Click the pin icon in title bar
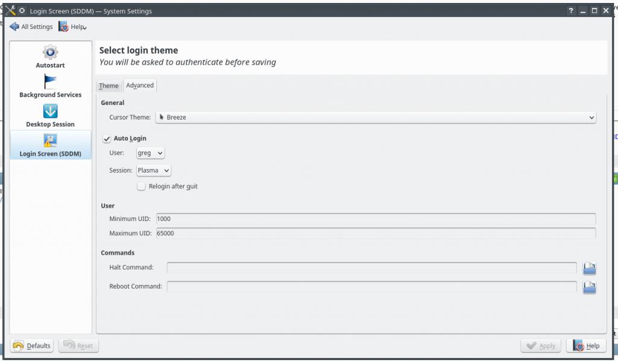 pyautogui.click(x=22, y=11)
